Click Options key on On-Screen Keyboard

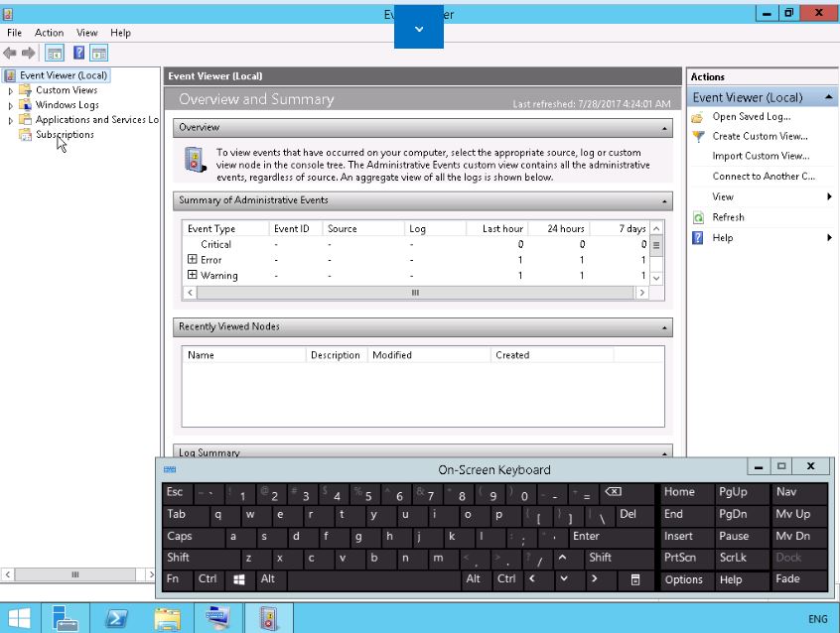click(x=686, y=580)
